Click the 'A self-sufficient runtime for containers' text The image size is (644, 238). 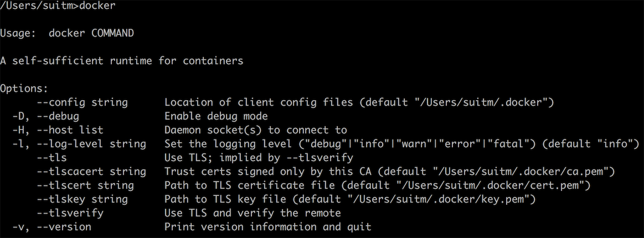click(122, 61)
